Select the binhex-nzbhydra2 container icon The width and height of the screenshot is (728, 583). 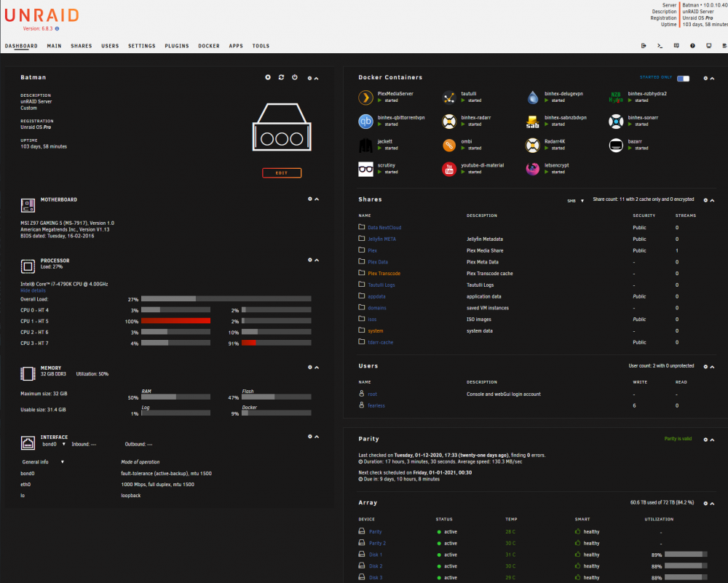616,98
